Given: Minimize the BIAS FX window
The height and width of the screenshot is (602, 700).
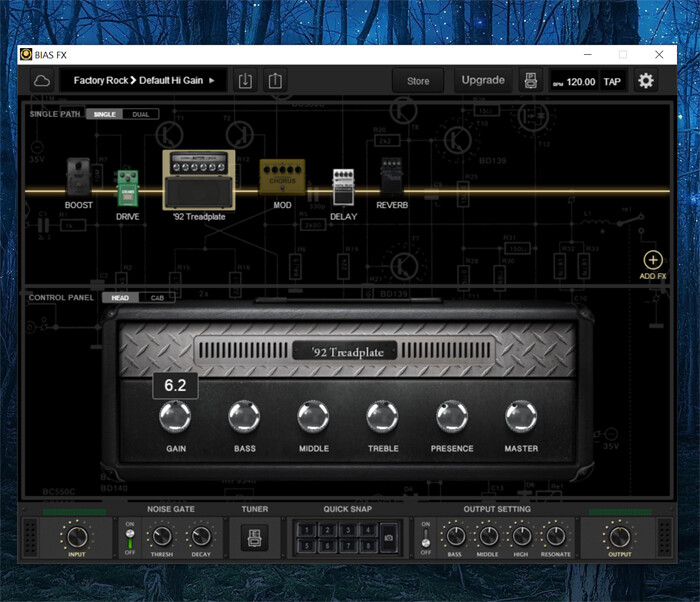Looking at the screenshot, I should [x=588, y=54].
